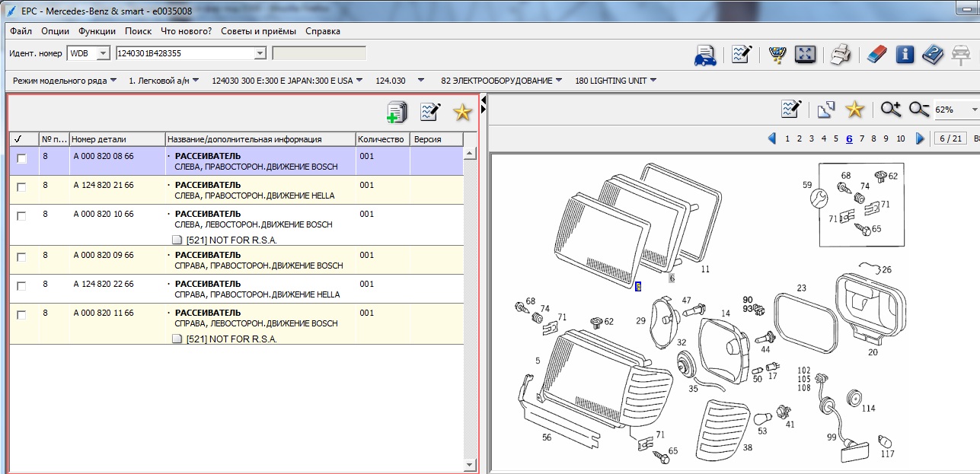
Task: Open the blue info icon
Action: [905, 54]
